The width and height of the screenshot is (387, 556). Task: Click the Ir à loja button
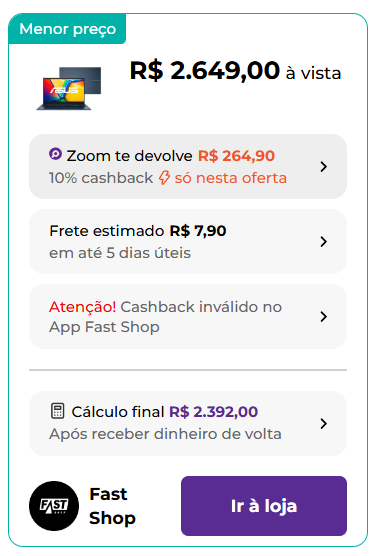(x=264, y=506)
